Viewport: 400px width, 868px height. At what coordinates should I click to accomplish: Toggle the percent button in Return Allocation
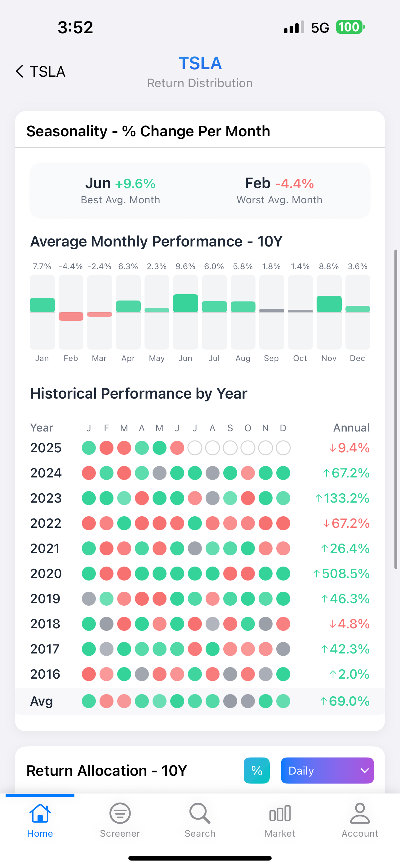point(256,770)
